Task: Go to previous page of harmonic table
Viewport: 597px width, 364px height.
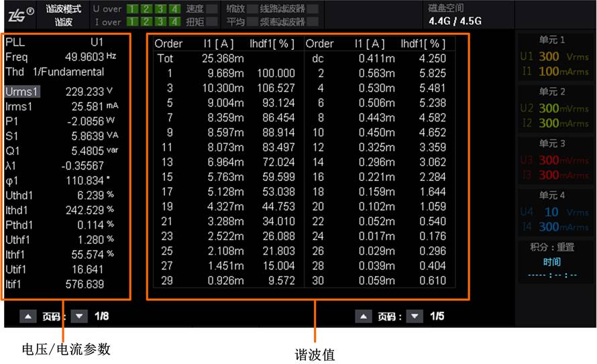Action: [x=364, y=316]
